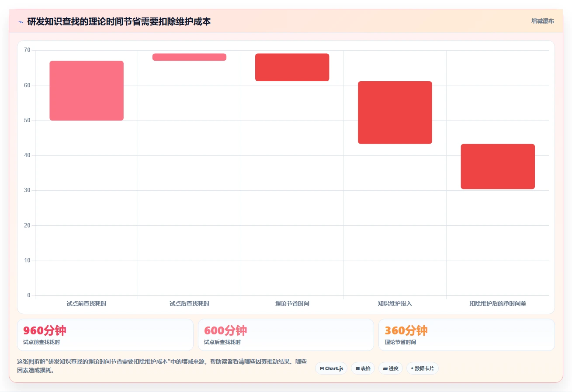Click the x-axis label 扣除维护后的净时间差

pos(498,303)
